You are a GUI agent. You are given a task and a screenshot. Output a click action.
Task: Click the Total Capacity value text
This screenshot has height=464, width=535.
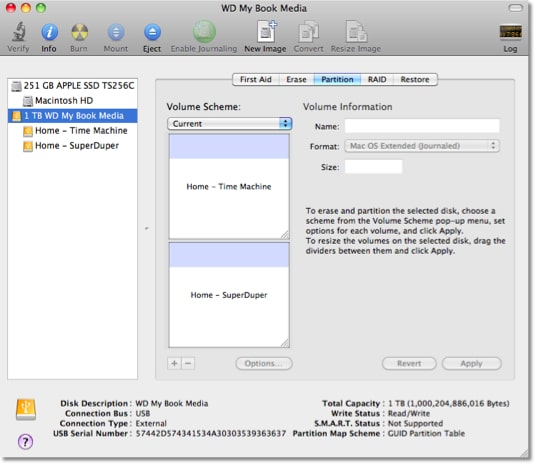449,404
